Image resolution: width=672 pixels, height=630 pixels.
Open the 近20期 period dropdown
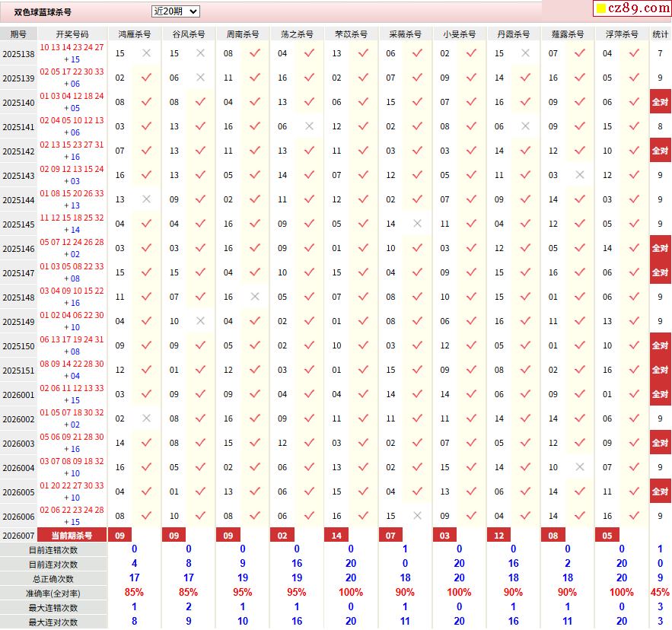(175, 11)
